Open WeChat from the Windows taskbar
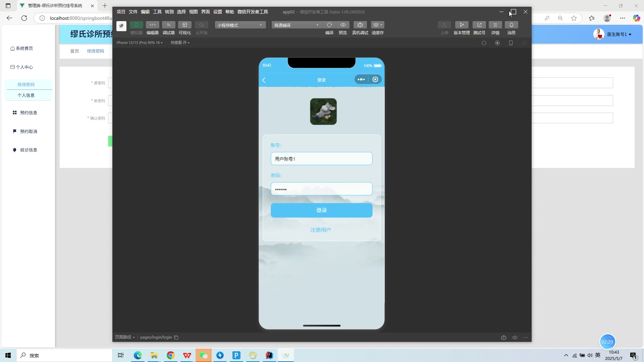This screenshot has width=644, height=362. click(x=204, y=355)
